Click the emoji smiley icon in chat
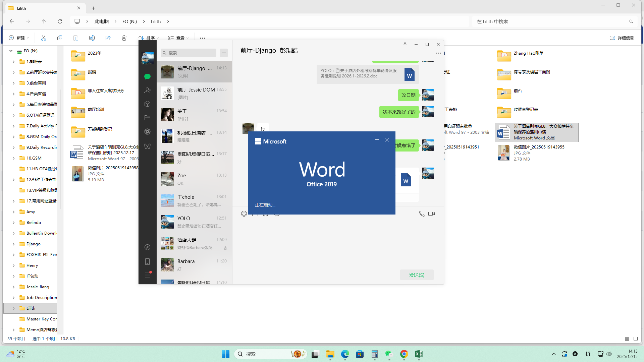The height and width of the screenshot is (362, 644). click(x=244, y=214)
